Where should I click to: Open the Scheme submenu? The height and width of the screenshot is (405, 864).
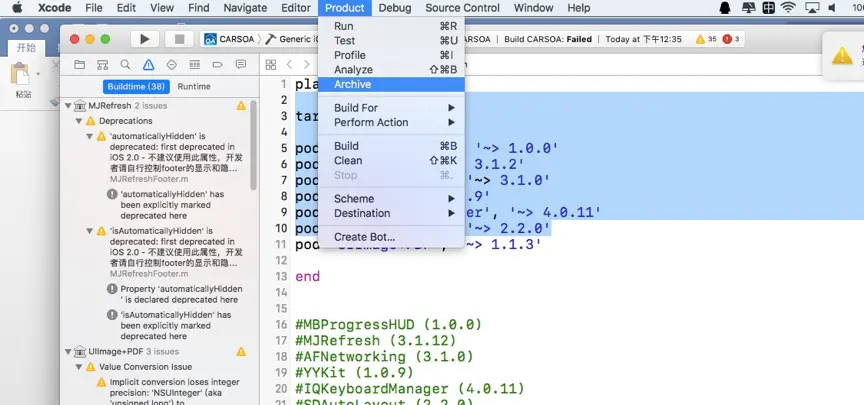[x=391, y=199]
